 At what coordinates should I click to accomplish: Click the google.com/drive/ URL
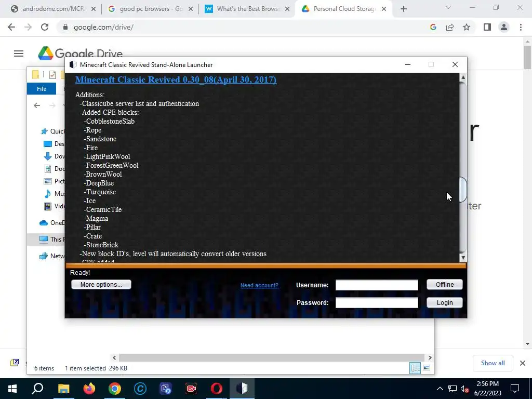(x=103, y=27)
